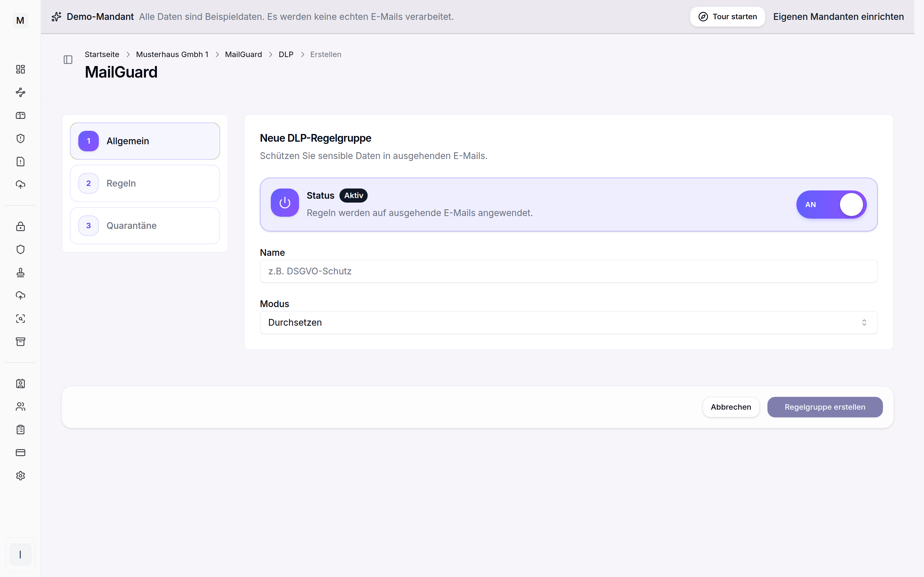Open the credit card billing icon

[20, 453]
